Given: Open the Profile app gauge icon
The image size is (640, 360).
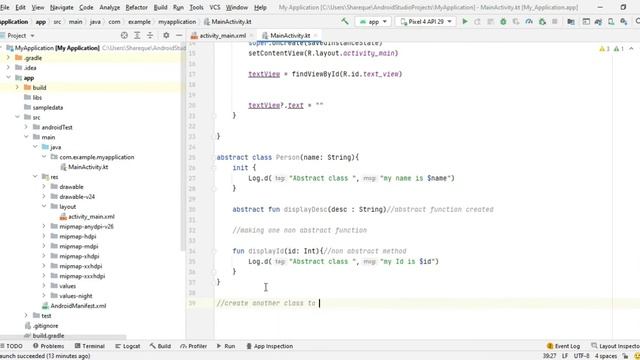Looking at the screenshot, I should point(529,22).
